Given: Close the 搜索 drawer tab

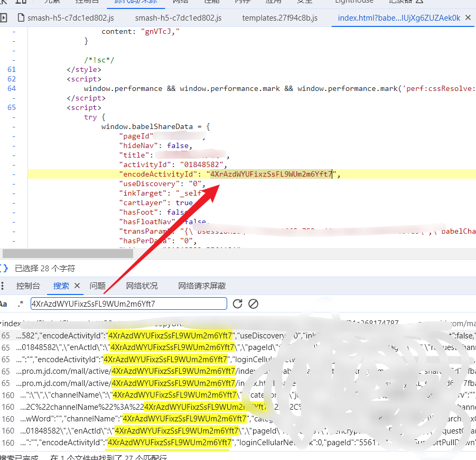Looking at the screenshot, I should (x=77, y=286).
